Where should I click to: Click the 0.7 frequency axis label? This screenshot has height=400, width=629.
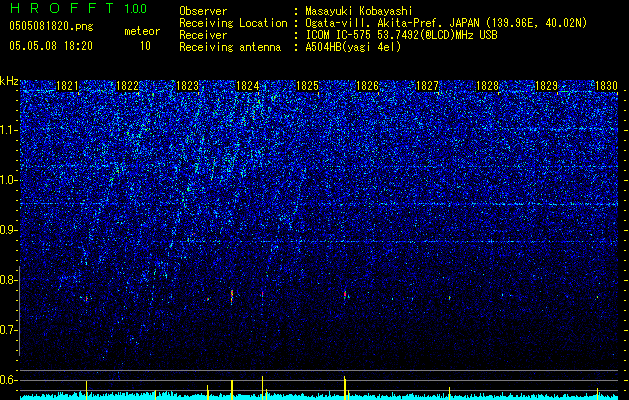click(9, 330)
